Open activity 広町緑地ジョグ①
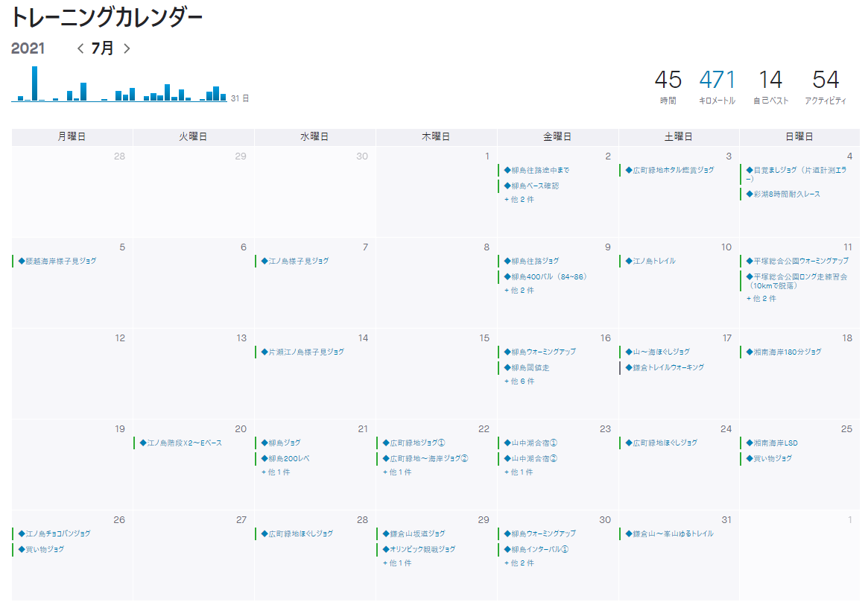Viewport: 868px width, 608px height. 414,443
